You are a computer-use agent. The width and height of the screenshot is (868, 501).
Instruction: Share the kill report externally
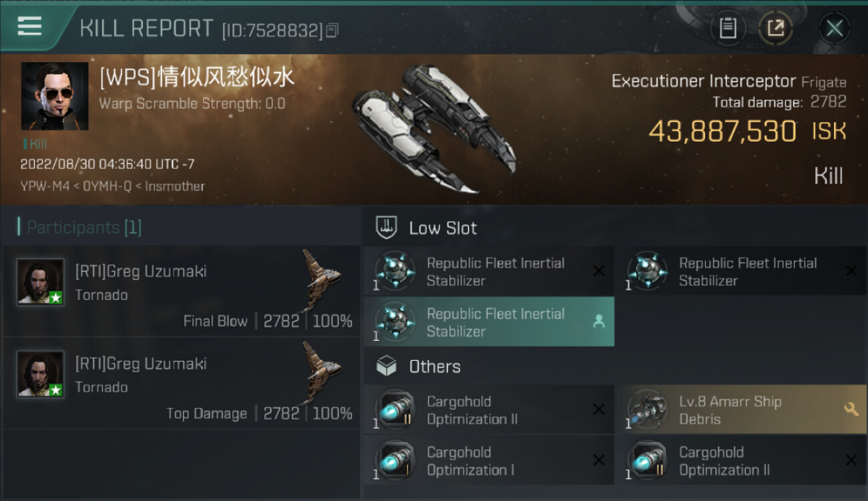[775, 28]
